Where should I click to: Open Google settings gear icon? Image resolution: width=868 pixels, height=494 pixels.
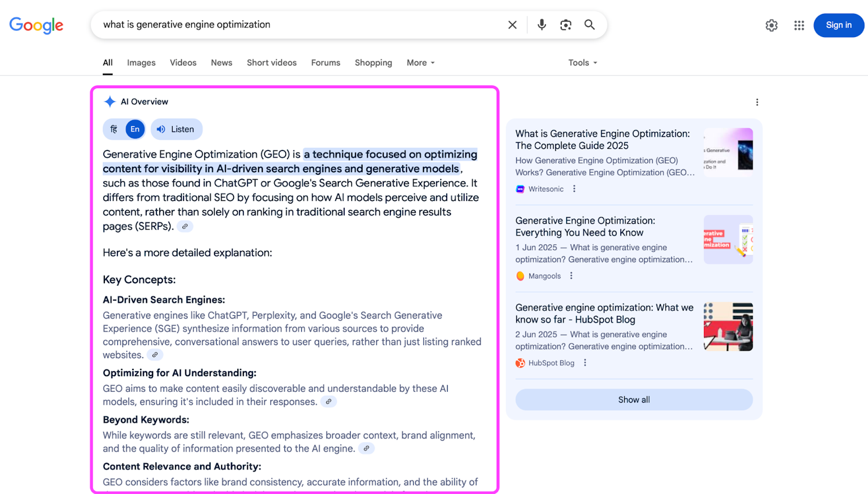(x=772, y=25)
